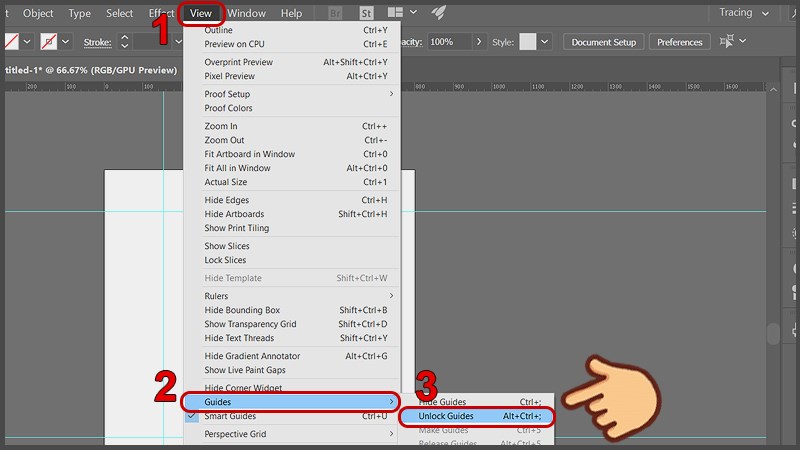
Task: Choose Outline from View menu
Action: click(x=292, y=30)
